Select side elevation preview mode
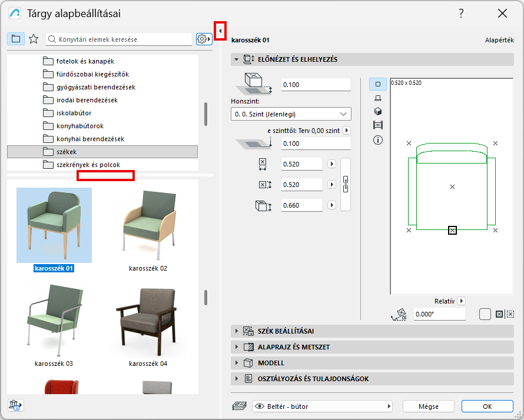 tap(378, 98)
